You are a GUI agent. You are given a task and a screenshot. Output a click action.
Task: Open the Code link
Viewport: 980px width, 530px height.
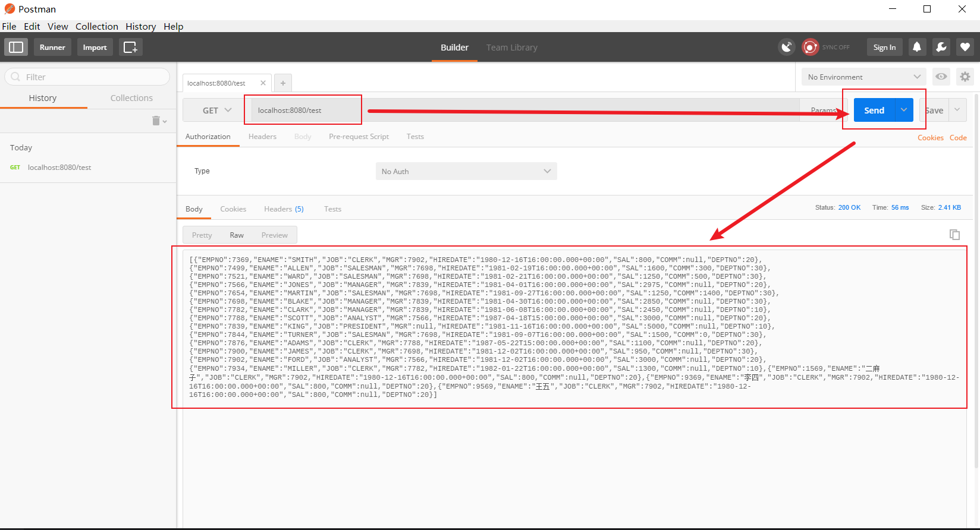click(958, 137)
